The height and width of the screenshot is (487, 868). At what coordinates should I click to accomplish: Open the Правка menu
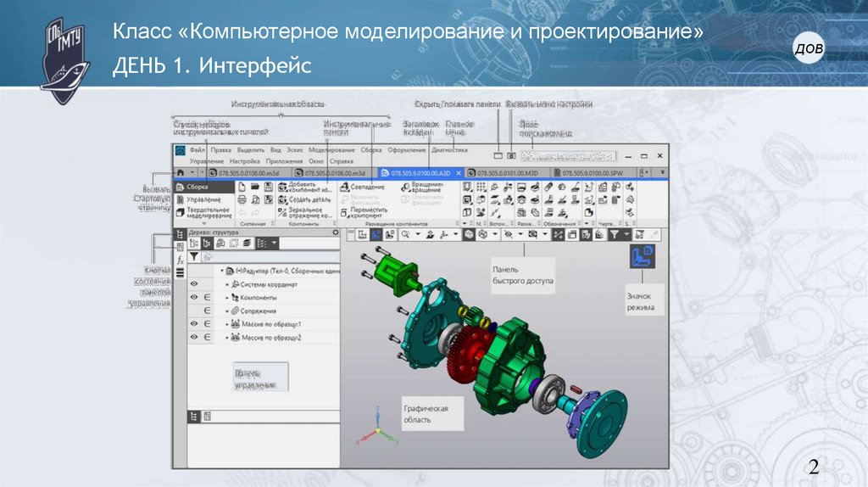click(x=220, y=150)
